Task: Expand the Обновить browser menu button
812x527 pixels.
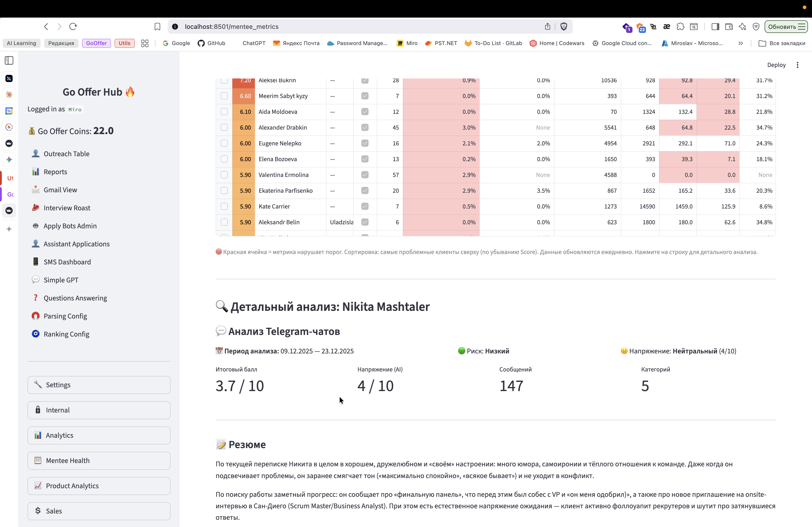Action: coord(786,27)
